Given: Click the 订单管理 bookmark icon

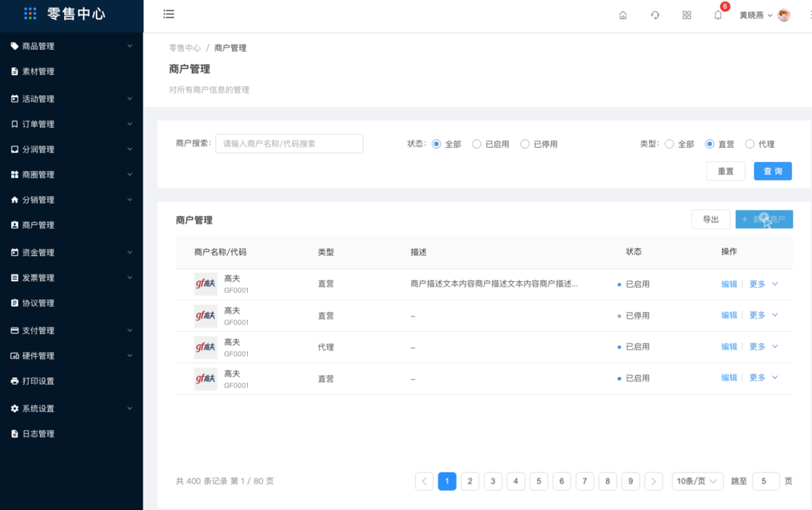Looking at the screenshot, I should [15, 124].
